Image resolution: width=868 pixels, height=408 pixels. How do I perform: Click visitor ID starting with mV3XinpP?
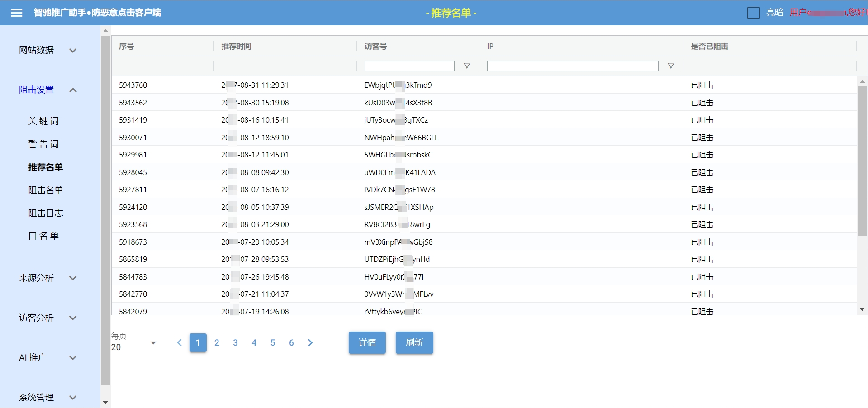point(398,242)
